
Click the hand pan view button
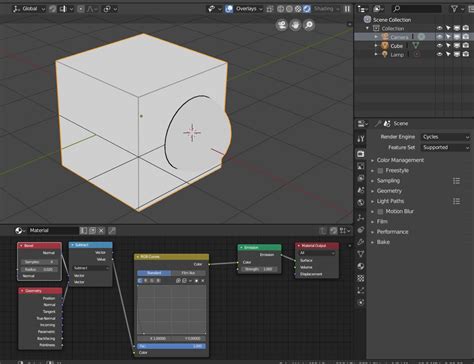pyautogui.click(x=295, y=25)
